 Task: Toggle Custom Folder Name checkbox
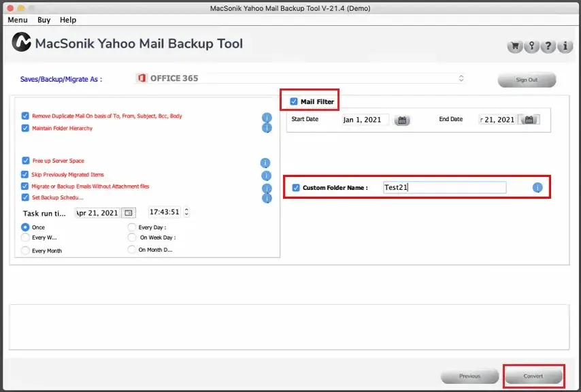[x=296, y=187]
